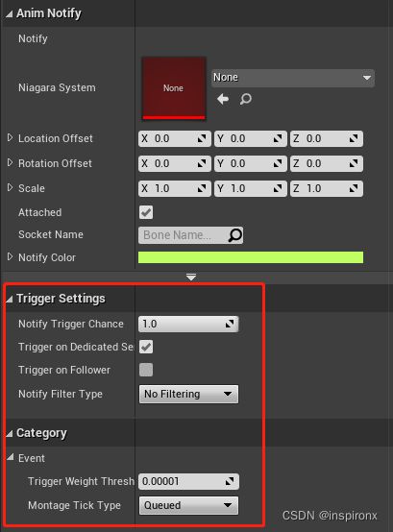
Task: Click the Niagara System None thumbnail
Action: 174,88
